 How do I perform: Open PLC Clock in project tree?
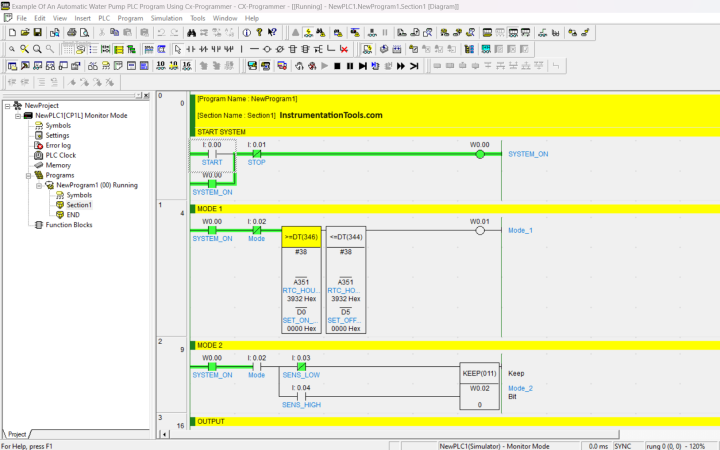60,155
